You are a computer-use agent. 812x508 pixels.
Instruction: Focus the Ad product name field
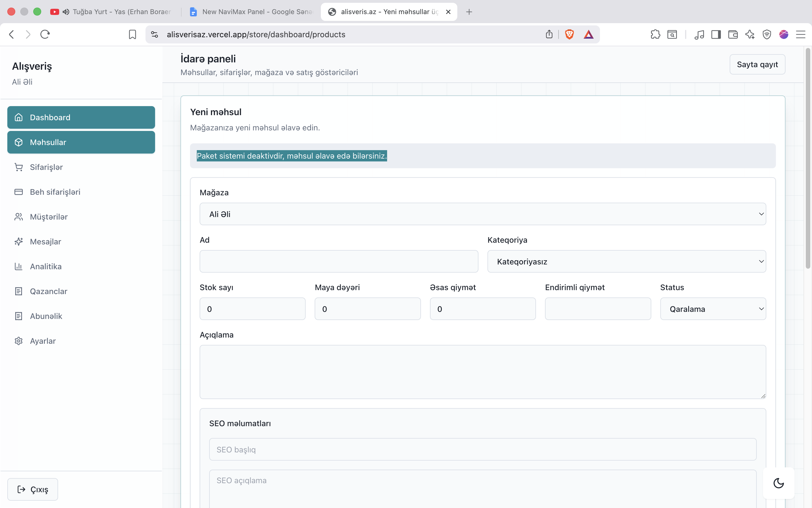[x=339, y=261]
